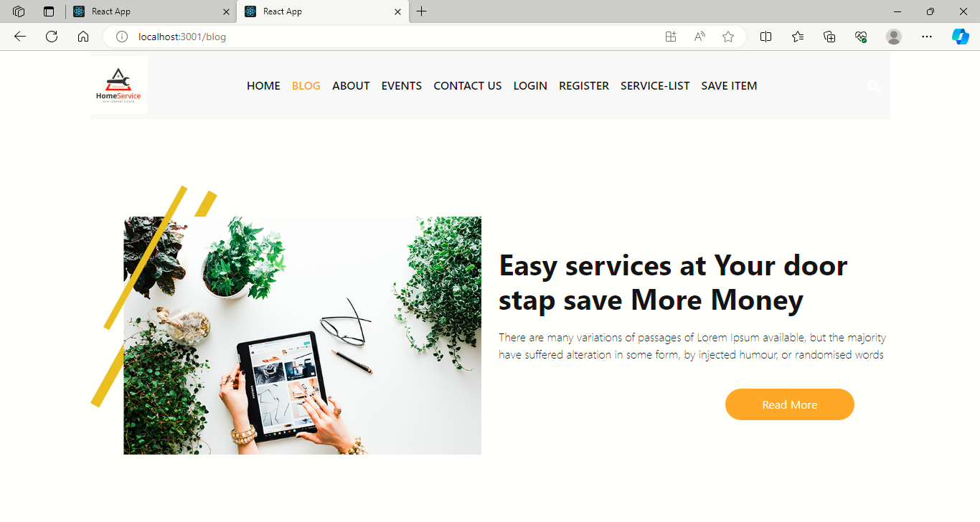Open Copilot sidebar icon
The image size is (980, 522).
point(960,37)
